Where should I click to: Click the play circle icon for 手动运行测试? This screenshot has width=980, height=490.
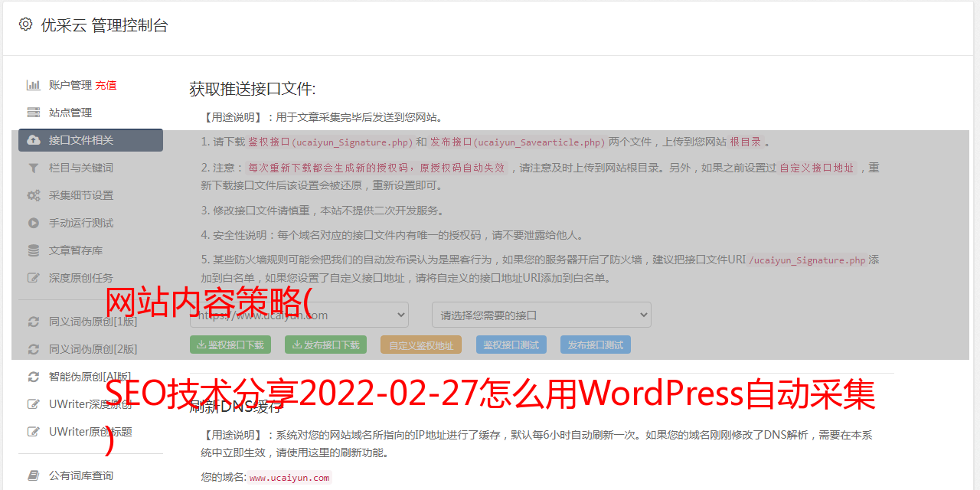[34, 223]
